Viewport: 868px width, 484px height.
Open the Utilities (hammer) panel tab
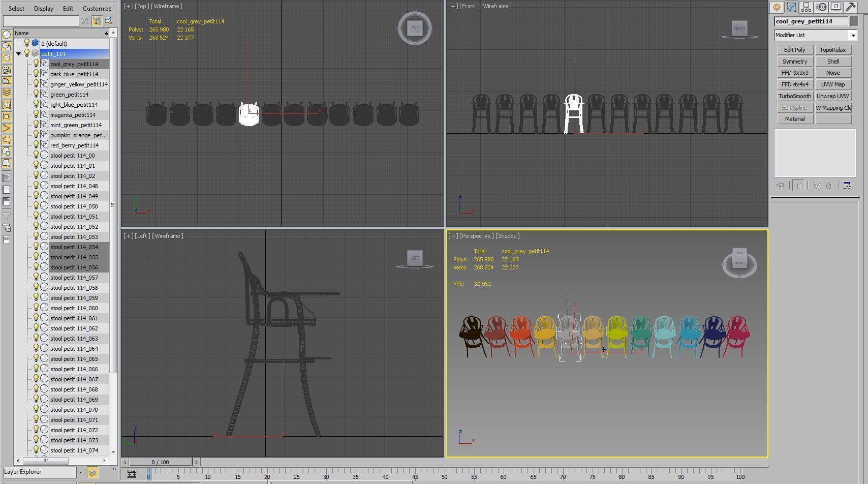click(850, 7)
